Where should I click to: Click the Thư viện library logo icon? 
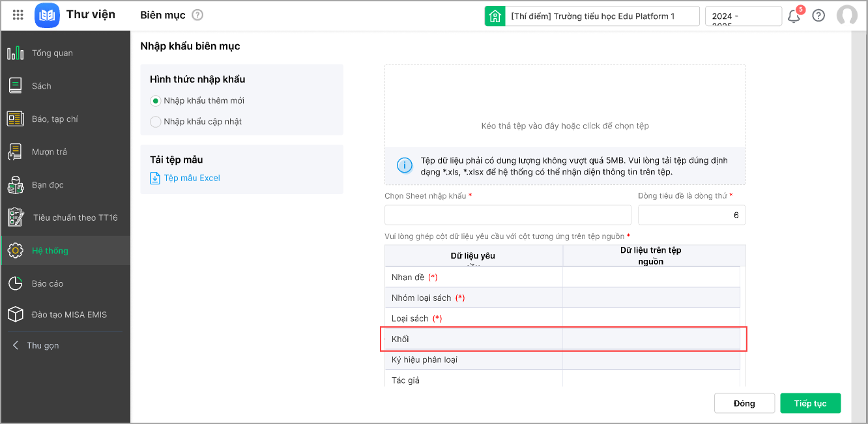point(47,15)
